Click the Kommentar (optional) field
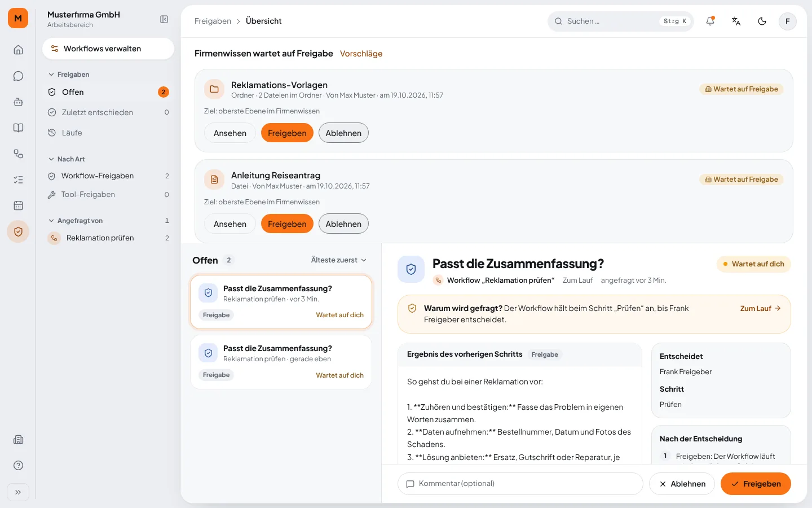The height and width of the screenshot is (508, 812). pyautogui.click(x=520, y=484)
